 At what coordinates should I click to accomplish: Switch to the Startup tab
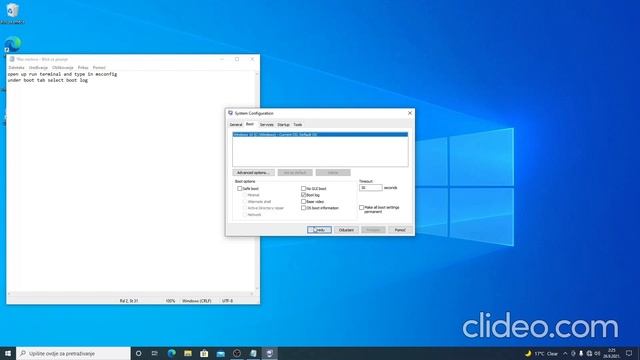click(283, 124)
